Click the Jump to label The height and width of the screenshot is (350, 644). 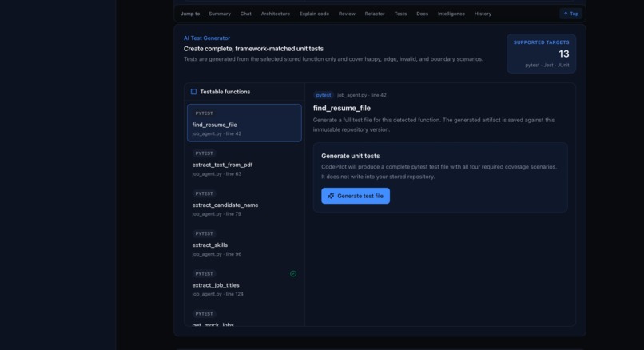point(190,14)
